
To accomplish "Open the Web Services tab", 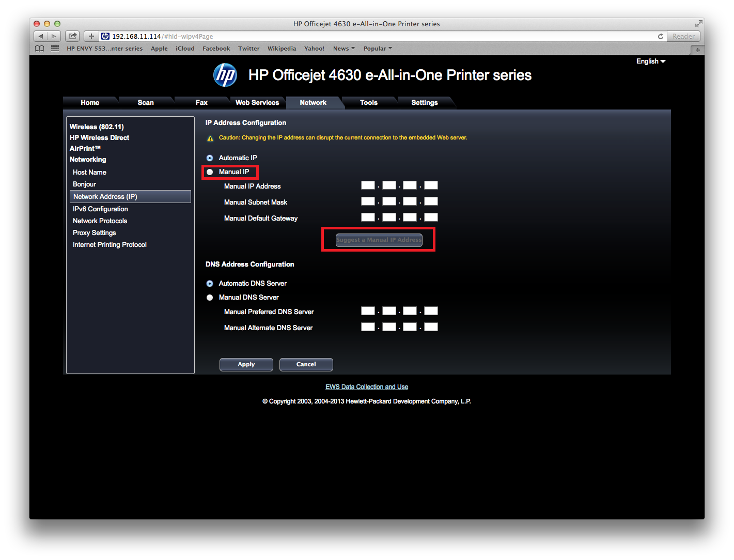I will click(257, 103).
